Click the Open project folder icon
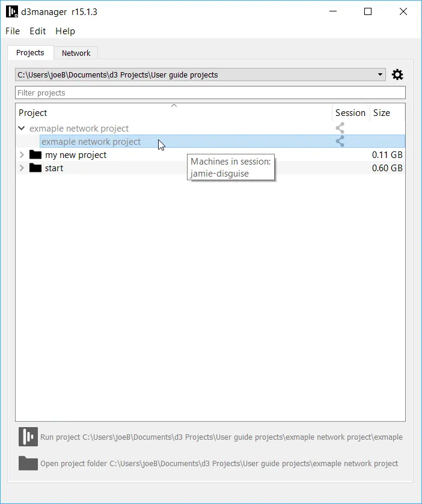Screen dimensions: 422x504 click(x=28, y=463)
